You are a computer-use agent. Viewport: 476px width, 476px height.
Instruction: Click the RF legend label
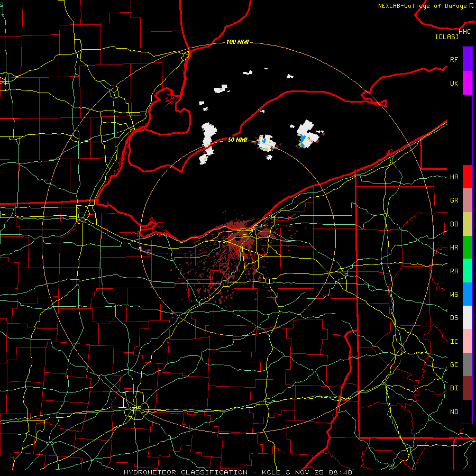tap(454, 59)
